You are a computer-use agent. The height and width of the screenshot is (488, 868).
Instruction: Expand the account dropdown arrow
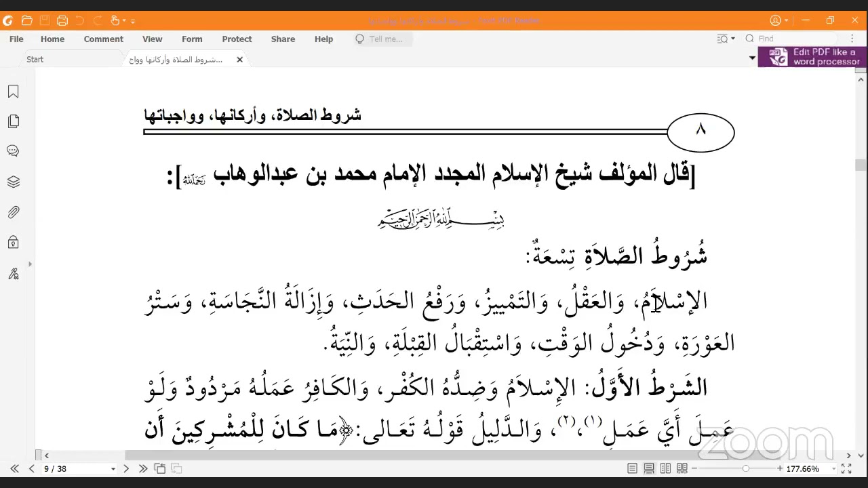coord(786,21)
